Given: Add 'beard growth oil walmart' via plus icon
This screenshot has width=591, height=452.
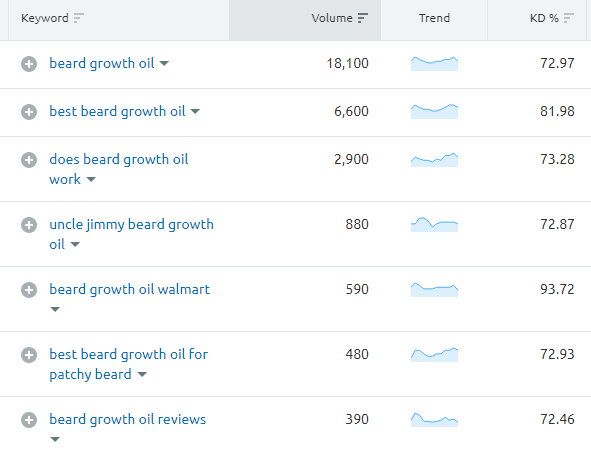Looking at the screenshot, I should click(x=29, y=290).
